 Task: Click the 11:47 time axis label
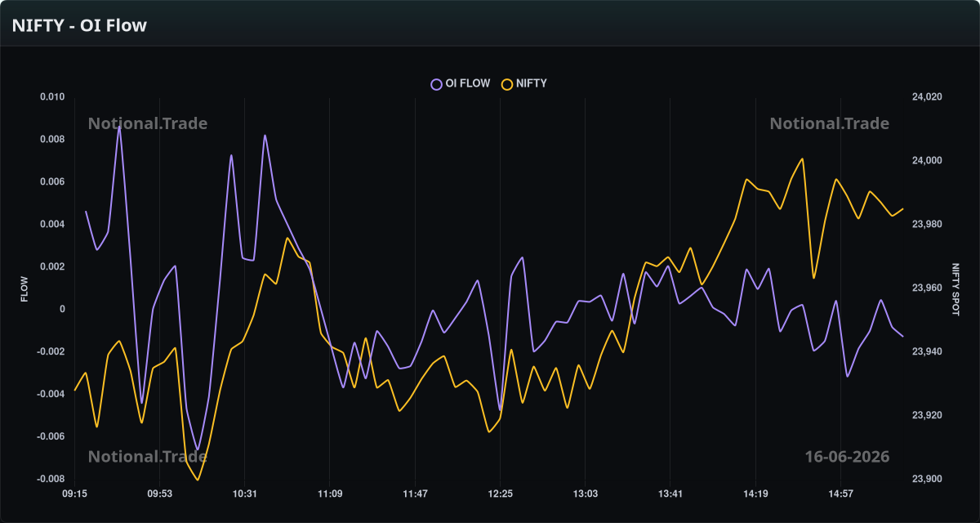[415, 494]
